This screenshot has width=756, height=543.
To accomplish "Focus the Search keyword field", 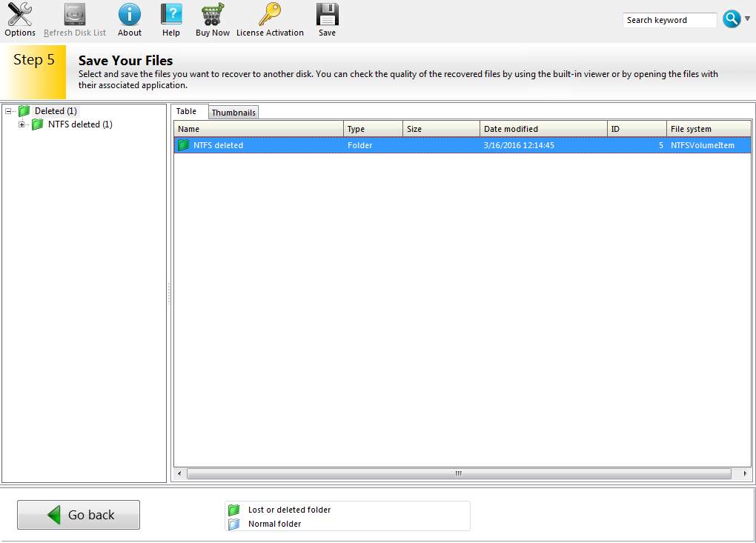I will click(670, 20).
